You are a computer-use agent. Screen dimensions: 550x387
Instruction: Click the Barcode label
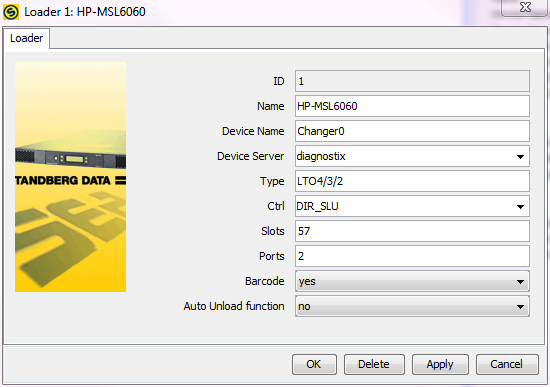coord(264,281)
